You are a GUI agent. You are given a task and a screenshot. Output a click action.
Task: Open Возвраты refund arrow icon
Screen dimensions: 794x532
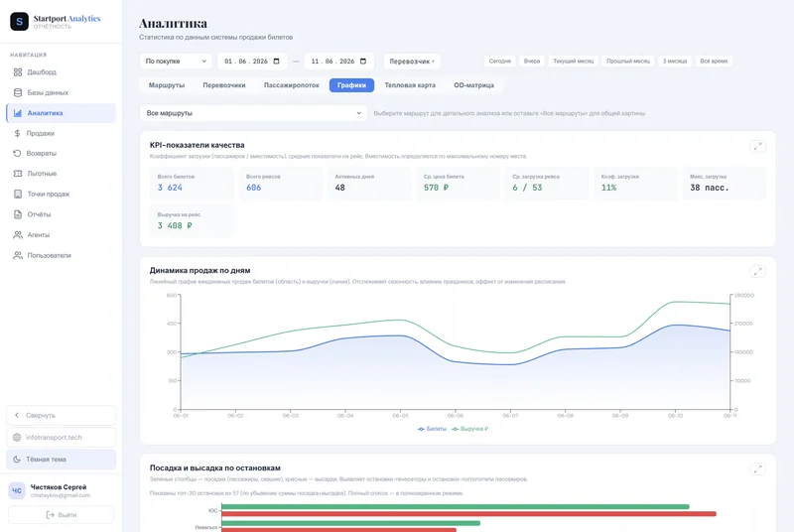(17, 153)
